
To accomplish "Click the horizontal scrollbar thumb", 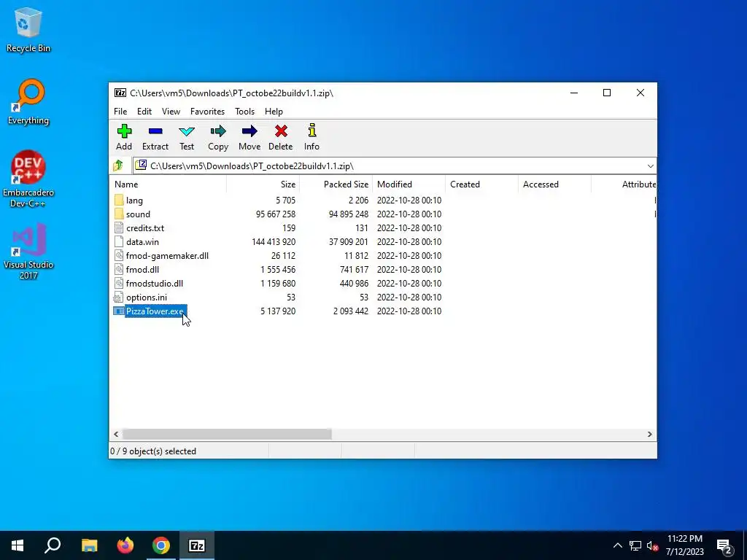I will pos(228,435).
